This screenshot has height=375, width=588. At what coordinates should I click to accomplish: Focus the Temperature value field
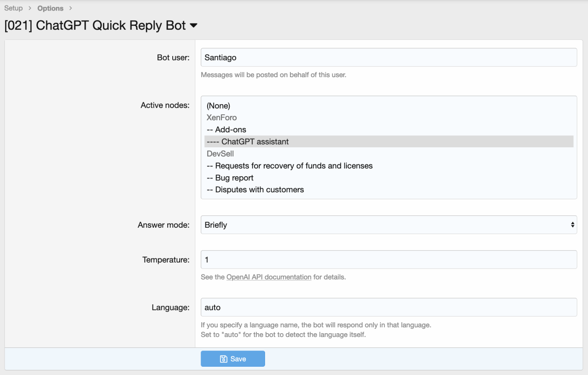pyautogui.click(x=389, y=259)
